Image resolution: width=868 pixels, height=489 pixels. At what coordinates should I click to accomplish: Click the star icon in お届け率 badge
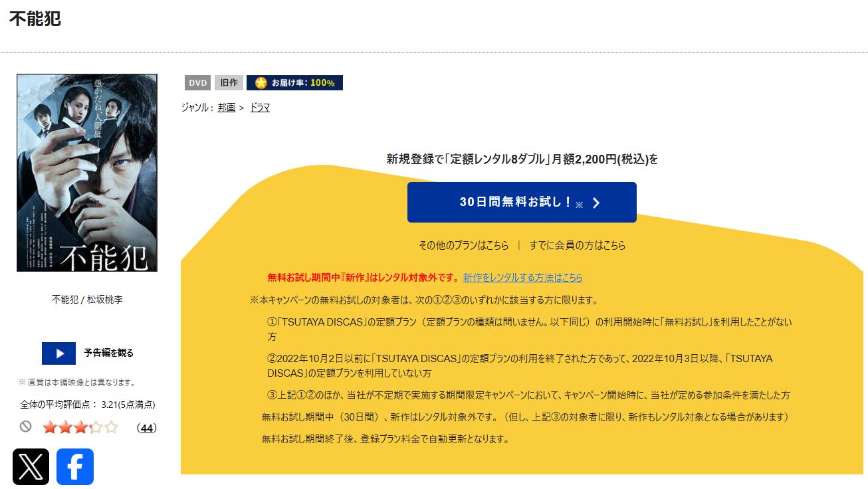pyautogui.click(x=261, y=83)
